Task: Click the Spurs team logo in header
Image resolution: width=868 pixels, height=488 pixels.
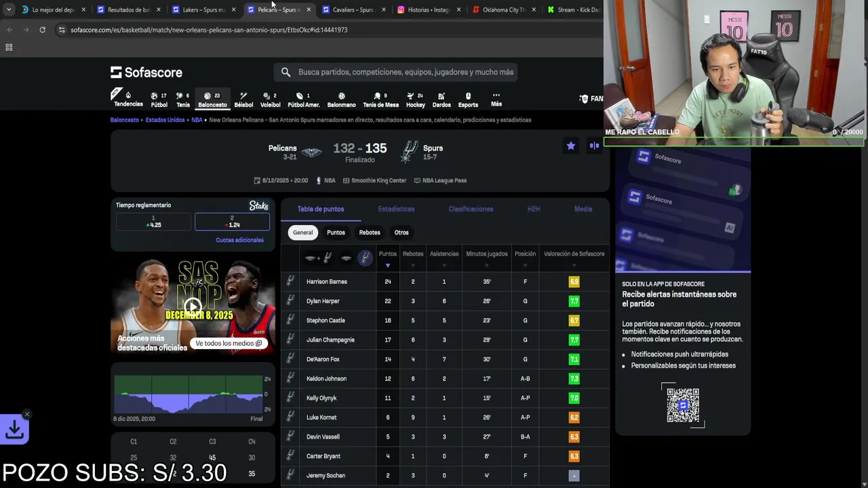Action: 408,152
